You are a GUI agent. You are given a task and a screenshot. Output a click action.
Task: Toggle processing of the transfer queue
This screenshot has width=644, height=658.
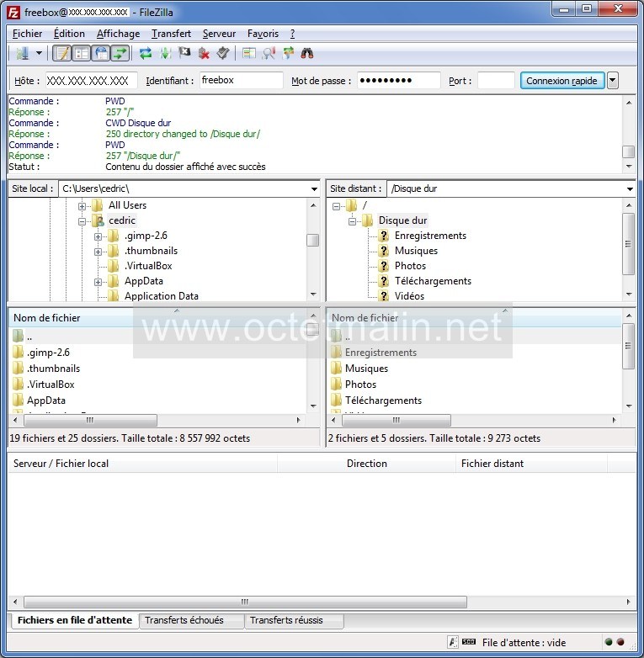165,53
